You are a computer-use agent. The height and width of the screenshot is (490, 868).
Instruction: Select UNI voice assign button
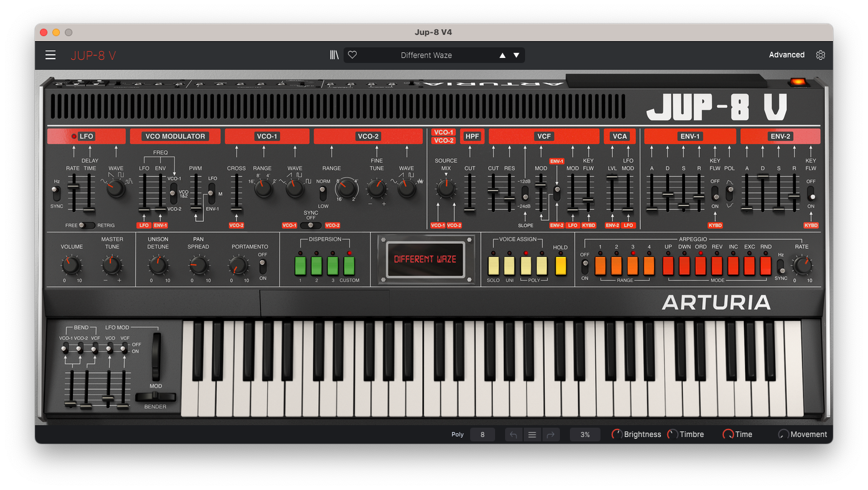pyautogui.click(x=509, y=266)
